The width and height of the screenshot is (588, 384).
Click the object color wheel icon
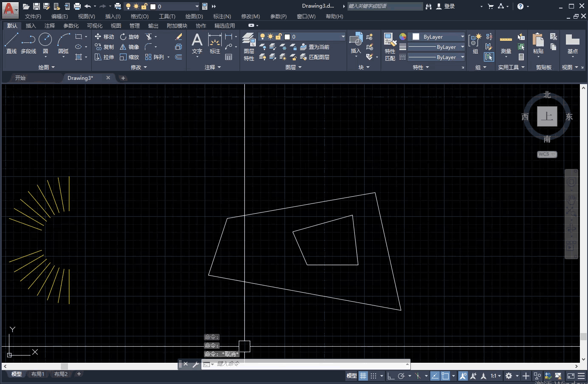coord(403,37)
